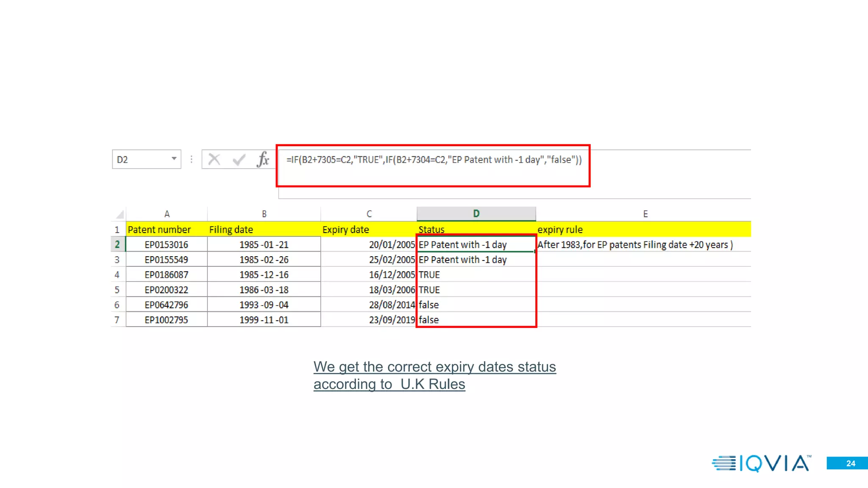Select cell containing EP1002795
The image size is (868, 488).
click(167, 320)
